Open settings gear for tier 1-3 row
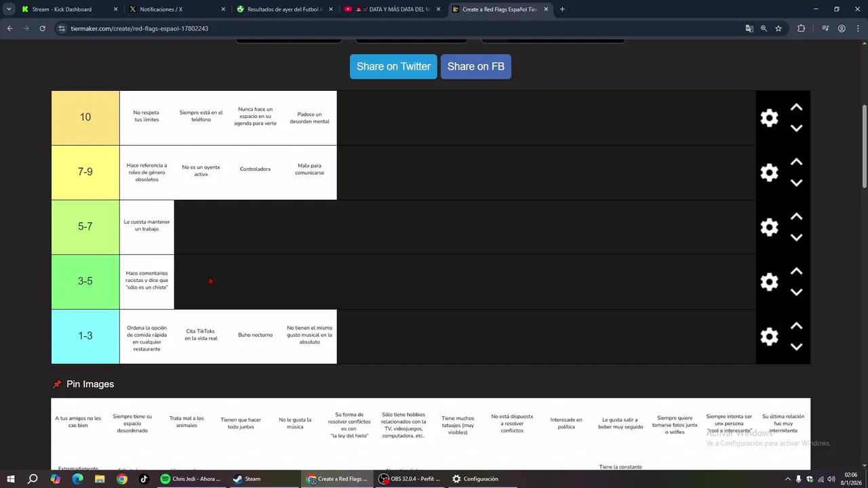Image resolution: width=868 pixels, height=488 pixels. (769, 337)
